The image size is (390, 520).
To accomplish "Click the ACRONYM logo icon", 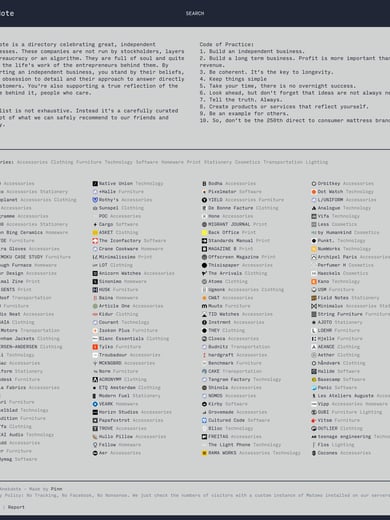I will [95, 379].
